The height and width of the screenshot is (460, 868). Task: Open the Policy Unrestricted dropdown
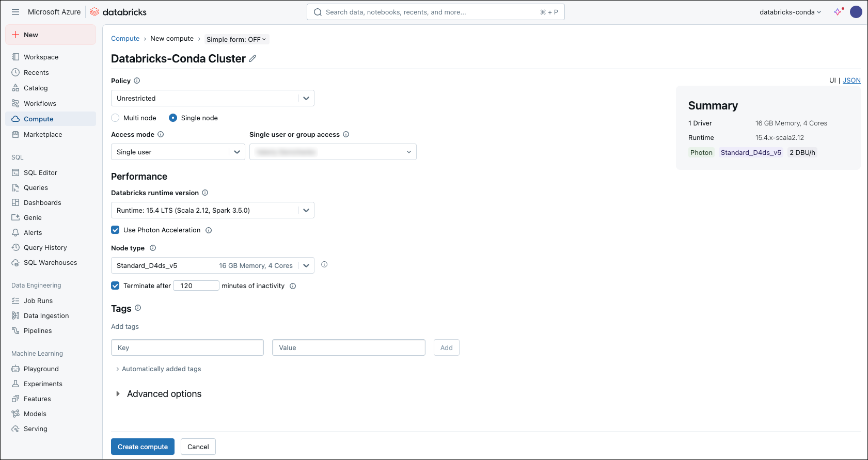pos(213,98)
